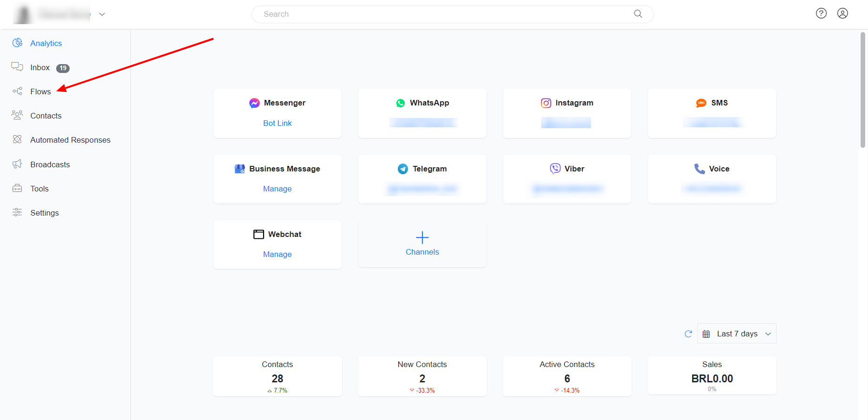Click the search magnifier icon
The height and width of the screenshot is (420, 868).
tap(638, 14)
